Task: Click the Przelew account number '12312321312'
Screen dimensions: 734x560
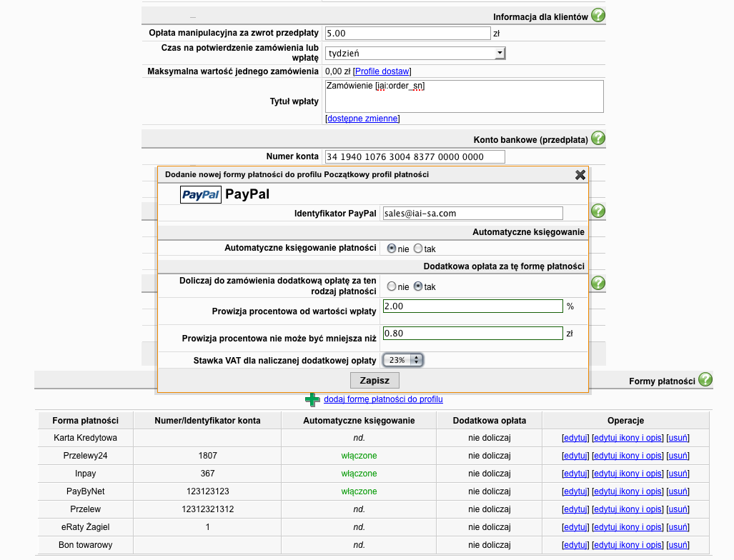Action: click(x=207, y=509)
